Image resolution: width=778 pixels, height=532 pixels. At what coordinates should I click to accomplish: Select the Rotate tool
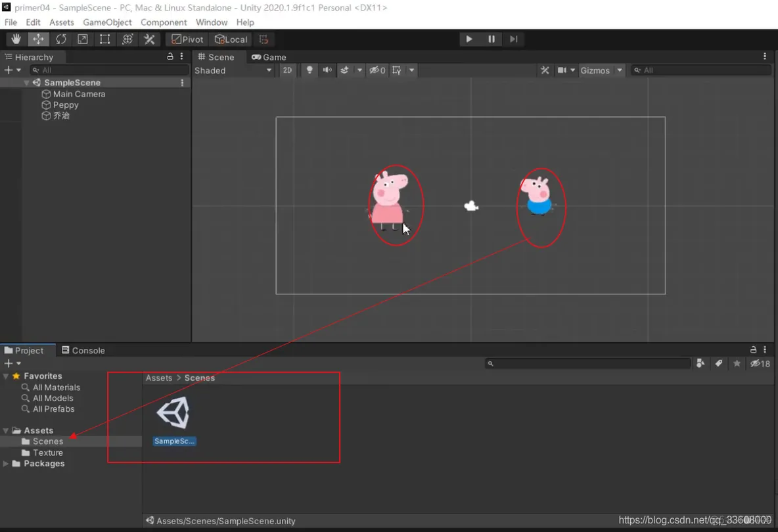(60, 39)
